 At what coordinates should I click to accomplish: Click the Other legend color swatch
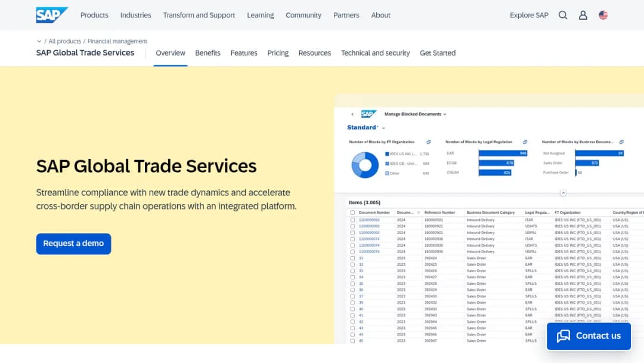pos(387,173)
